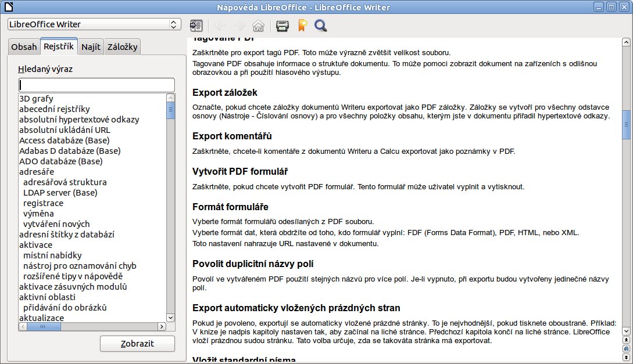Screen dimensions: 633x364
Task: Select 'absolutní hypertextové odkazy' entry
Action: tap(79, 120)
